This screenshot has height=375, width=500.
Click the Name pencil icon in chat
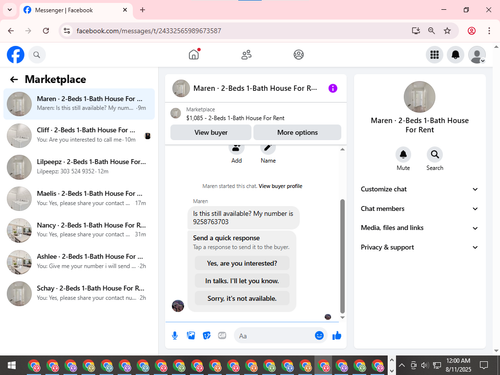(x=268, y=148)
